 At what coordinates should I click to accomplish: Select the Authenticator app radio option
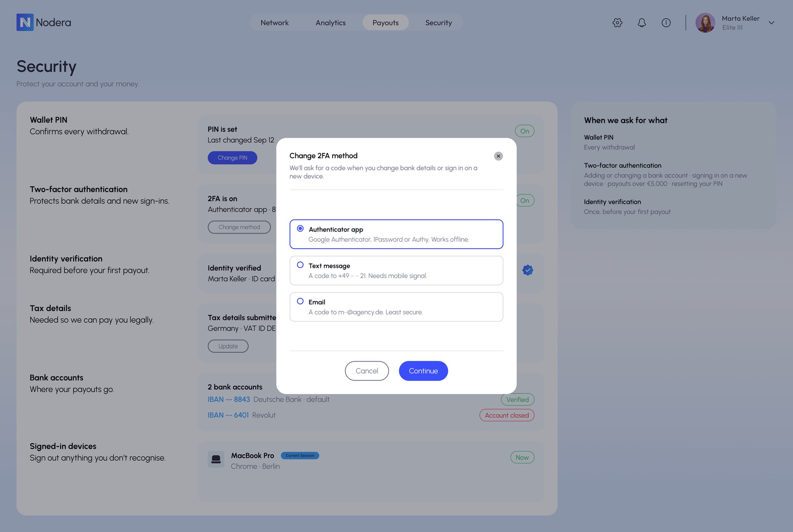tap(396, 234)
